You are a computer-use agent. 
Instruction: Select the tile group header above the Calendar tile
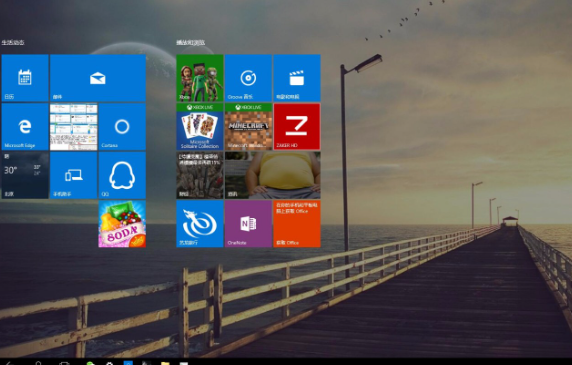[13, 42]
